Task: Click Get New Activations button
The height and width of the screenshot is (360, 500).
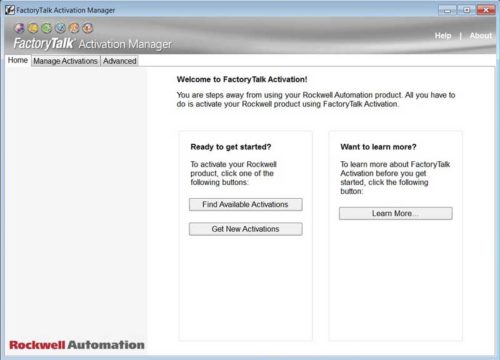Action: 246,229
